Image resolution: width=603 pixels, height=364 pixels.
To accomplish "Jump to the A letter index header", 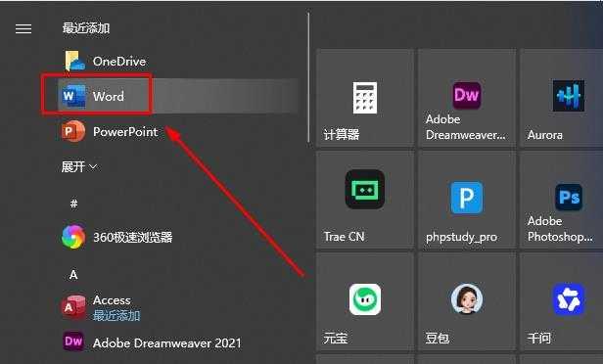I will [x=73, y=275].
